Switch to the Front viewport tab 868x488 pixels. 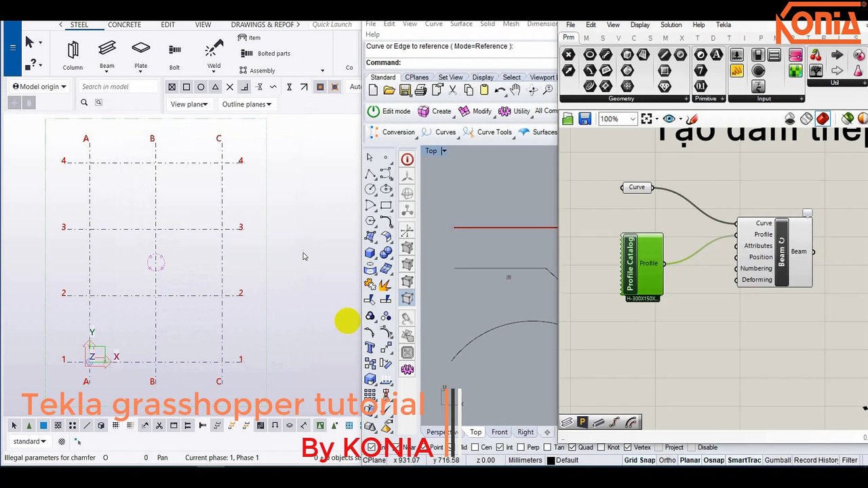tap(499, 432)
